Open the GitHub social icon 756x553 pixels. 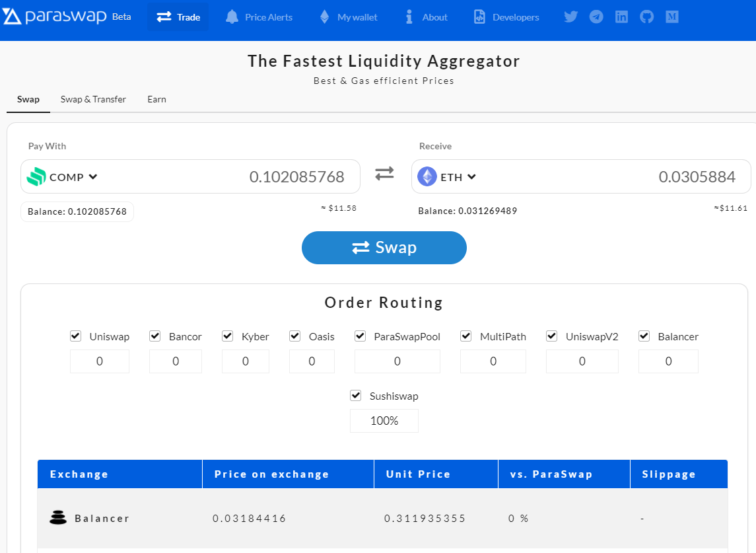(x=646, y=17)
